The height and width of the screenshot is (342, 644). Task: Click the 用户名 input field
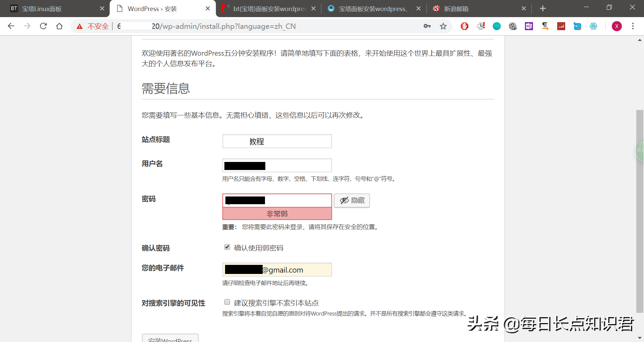coord(277,165)
